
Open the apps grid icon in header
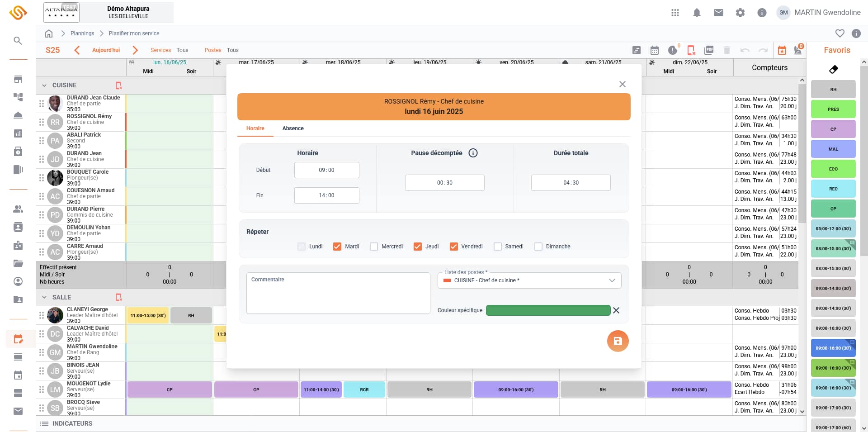click(x=675, y=13)
